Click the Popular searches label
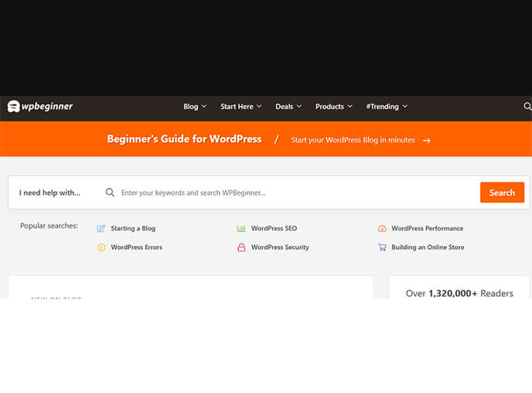This screenshot has height=393, width=532. tap(49, 226)
